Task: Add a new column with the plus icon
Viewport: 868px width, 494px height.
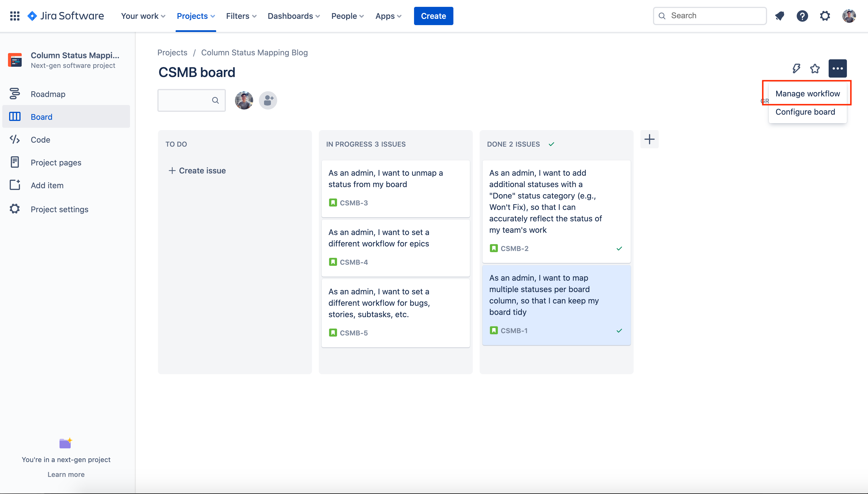Action: pyautogui.click(x=649, y=139)
